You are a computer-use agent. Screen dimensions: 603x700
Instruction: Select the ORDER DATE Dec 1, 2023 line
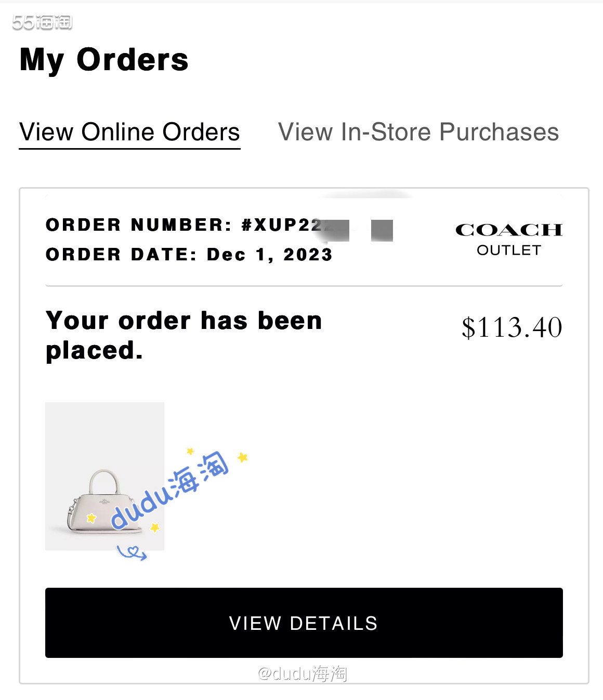pos(189,255)
